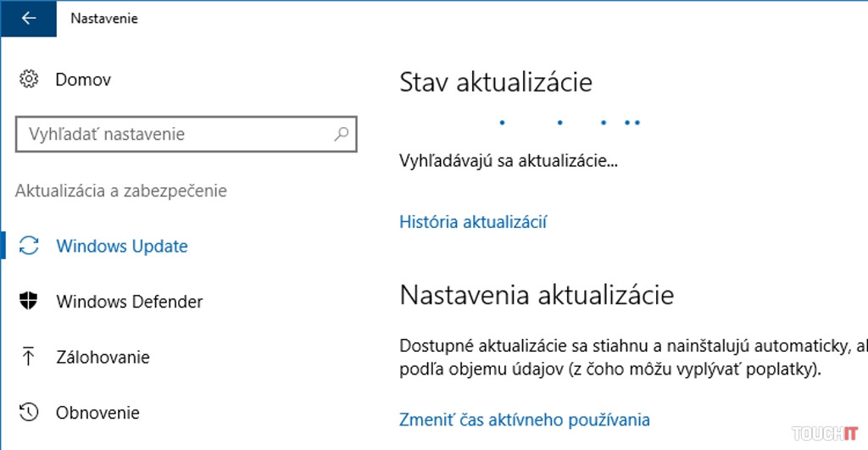Click the Obnovenie history clock icon

(x=29, y=413)
